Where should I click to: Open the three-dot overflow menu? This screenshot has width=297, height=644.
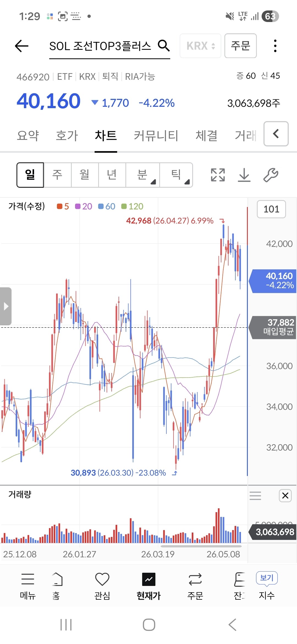(275, 46)
